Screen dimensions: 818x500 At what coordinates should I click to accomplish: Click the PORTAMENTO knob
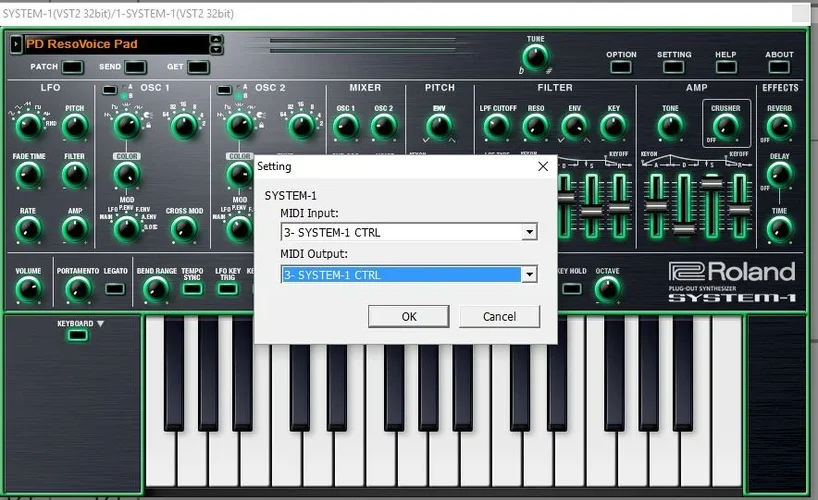point(78,290)
